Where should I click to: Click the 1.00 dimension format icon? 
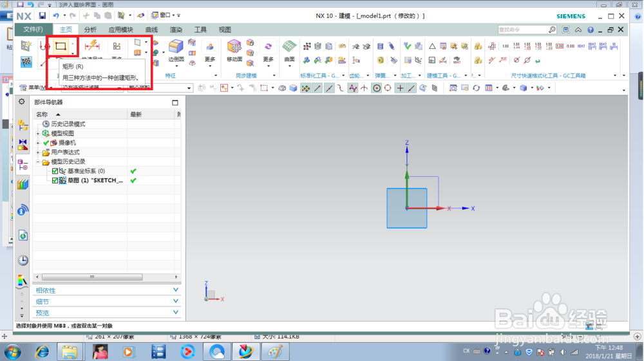coord(506,46)
